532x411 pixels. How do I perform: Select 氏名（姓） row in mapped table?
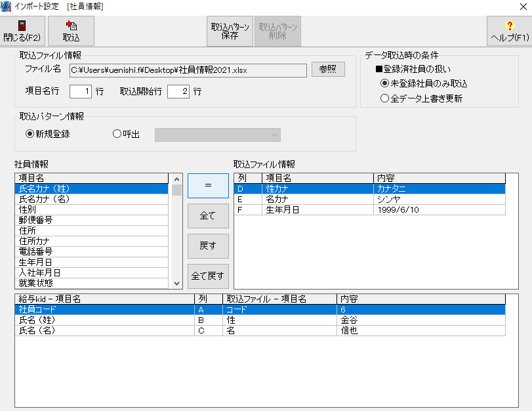[x=105, y=320]
